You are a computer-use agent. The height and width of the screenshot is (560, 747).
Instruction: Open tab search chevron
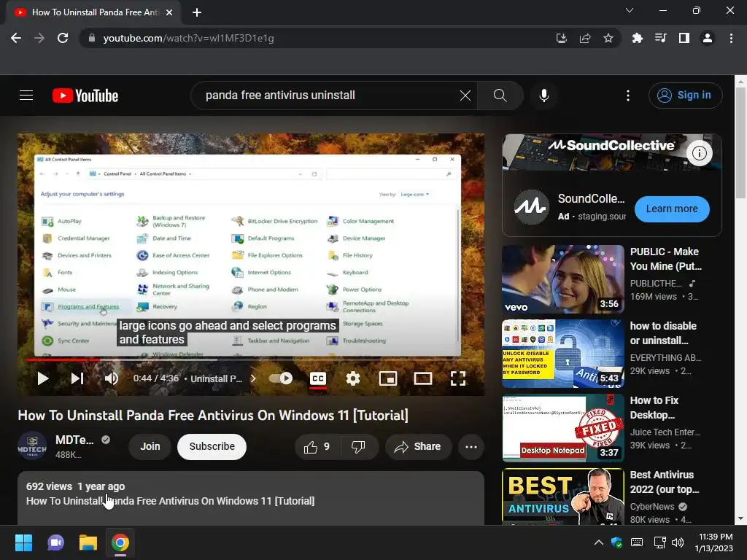pos(630,10)
